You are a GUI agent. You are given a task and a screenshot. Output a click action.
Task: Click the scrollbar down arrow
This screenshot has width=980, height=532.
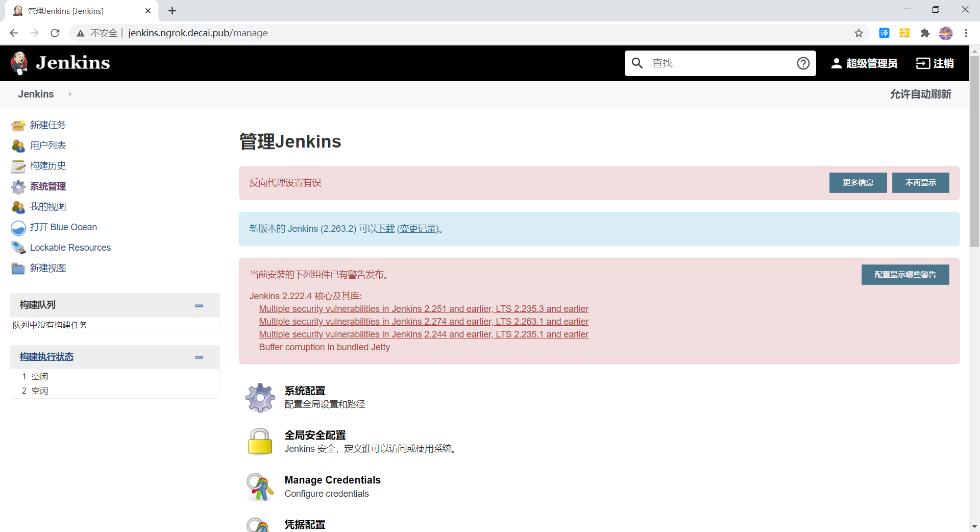coord(974,526)
